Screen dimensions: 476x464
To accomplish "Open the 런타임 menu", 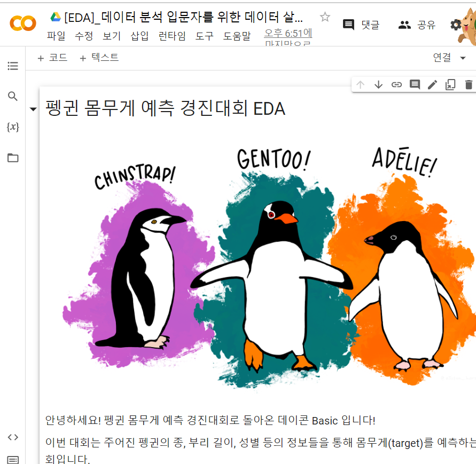I will pyautogui.click(x=172, y=36).
